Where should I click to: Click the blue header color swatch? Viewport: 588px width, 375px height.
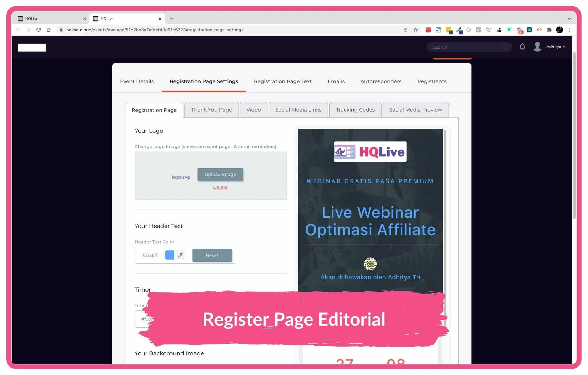coord(169,255)
